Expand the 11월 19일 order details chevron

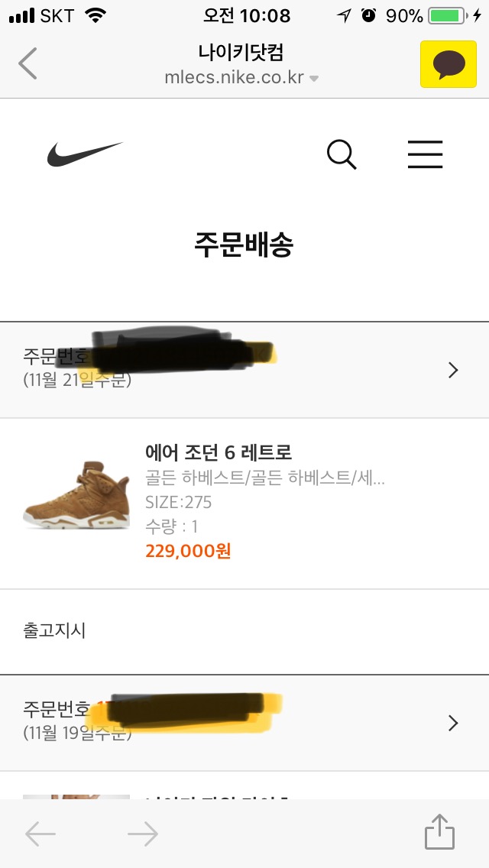click(x=453, y=723)
